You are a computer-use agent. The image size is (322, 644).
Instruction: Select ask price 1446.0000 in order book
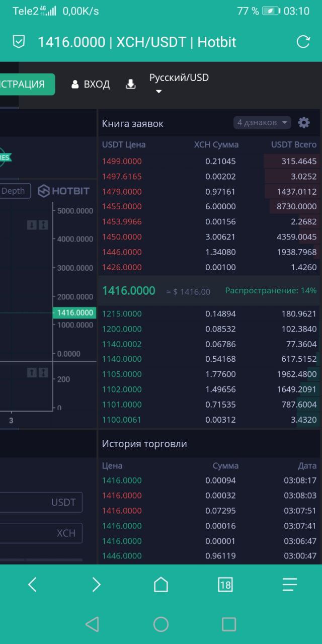[x=122, y=252]
